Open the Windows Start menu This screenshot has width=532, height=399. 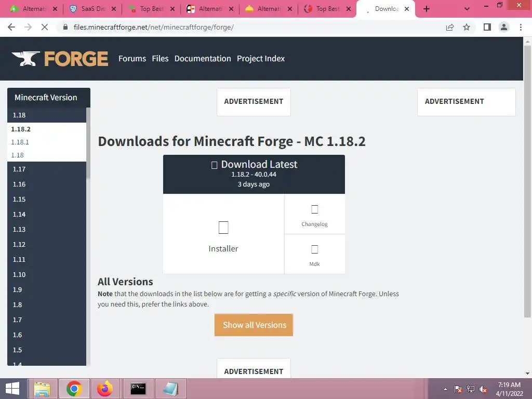coord(12,389)
